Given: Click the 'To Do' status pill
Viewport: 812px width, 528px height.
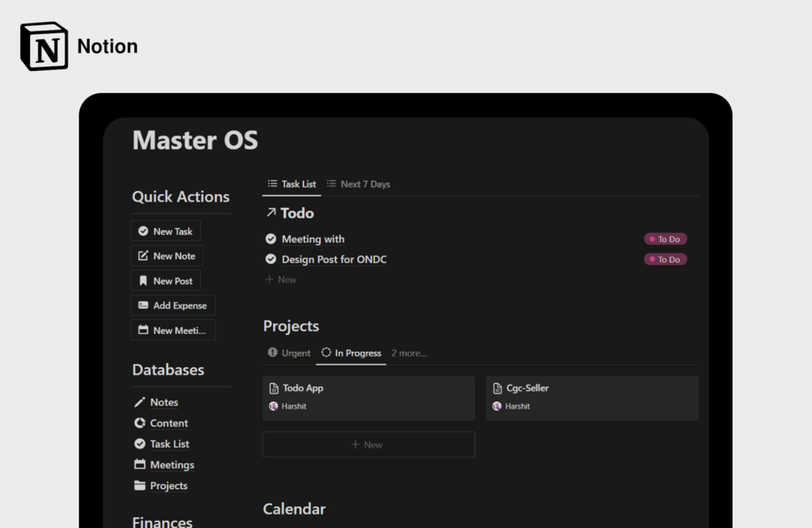Looking at the screenshot, I should coord(665,239).
